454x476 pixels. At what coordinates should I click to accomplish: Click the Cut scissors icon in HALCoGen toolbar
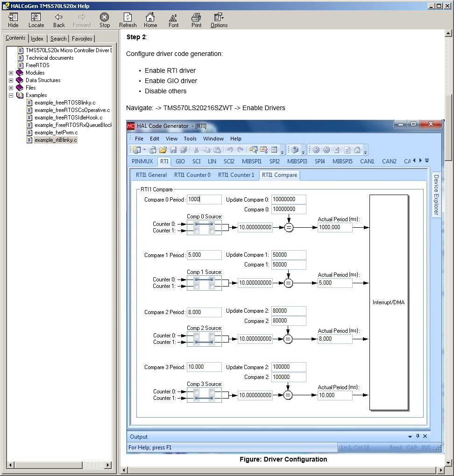(196, 150)
